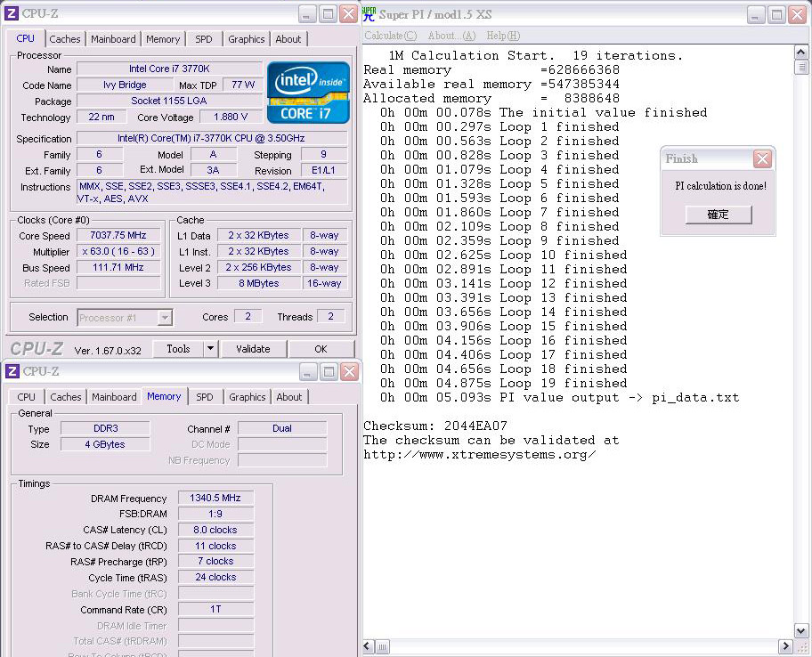
Task: Close the bottom CPU-Z Memory window
Action: tap(350, 372)
